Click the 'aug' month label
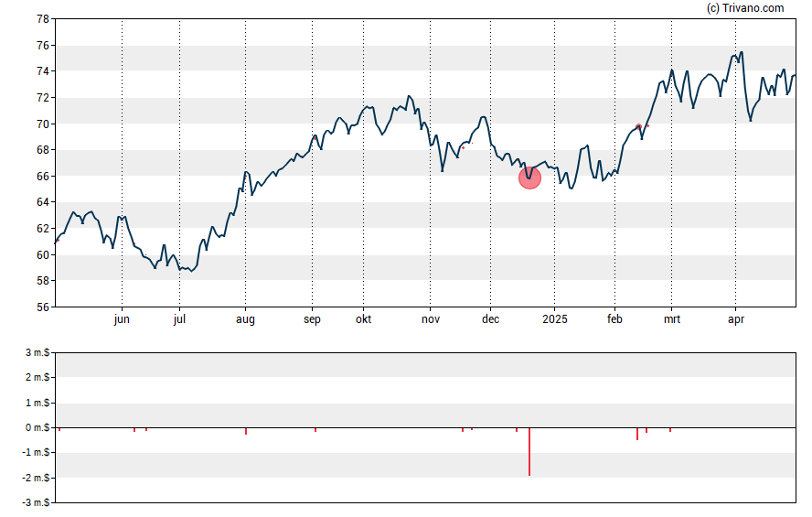The height and width of the screenshot is (517, 812). 245,319
